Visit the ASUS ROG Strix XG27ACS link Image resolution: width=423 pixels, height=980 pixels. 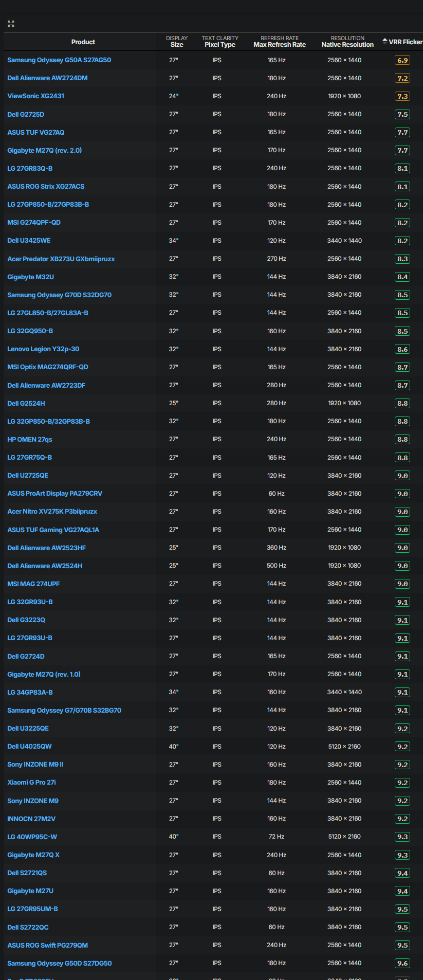(x=46, y=187)
